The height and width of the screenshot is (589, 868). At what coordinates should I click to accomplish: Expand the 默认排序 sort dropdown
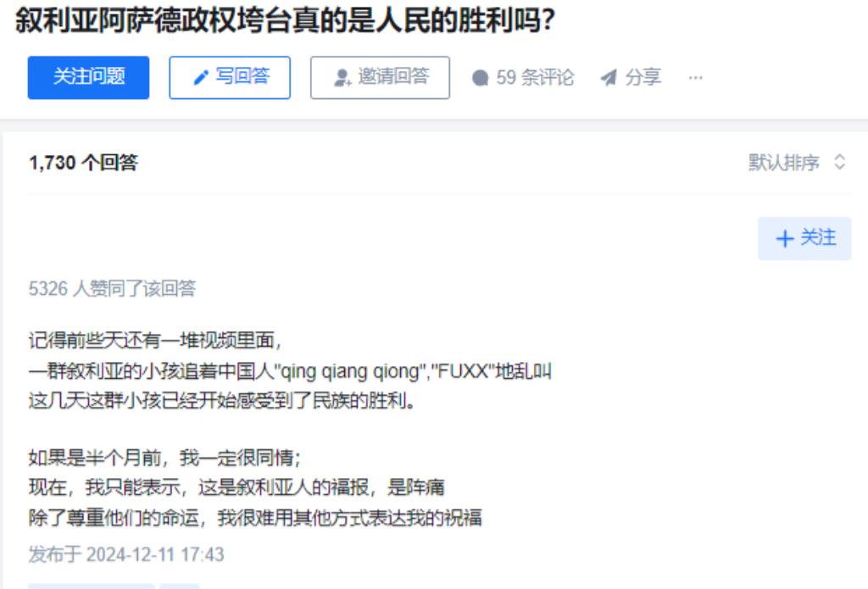click(797, 162)
